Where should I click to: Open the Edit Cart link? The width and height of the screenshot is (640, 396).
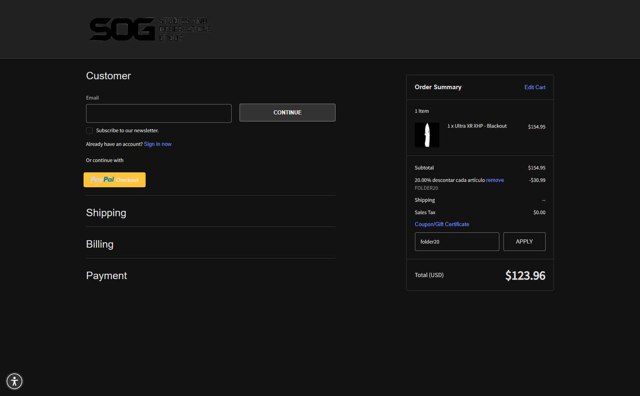point(535,87)
